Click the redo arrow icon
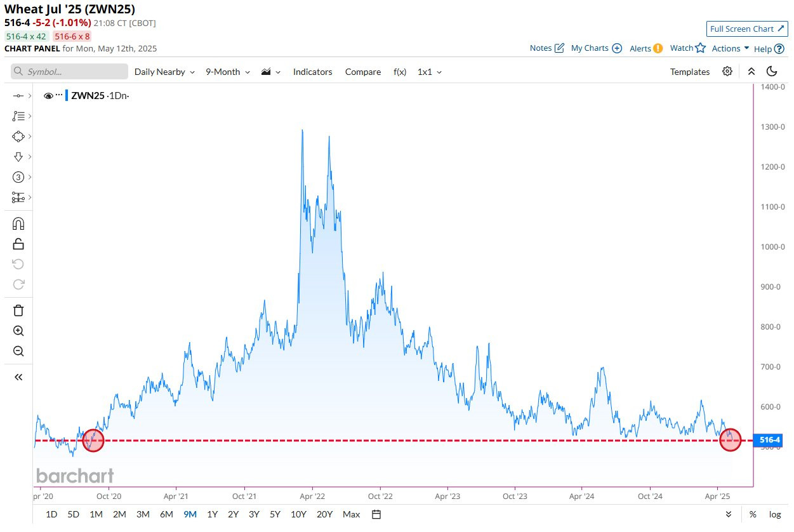Viewport: 794px width, 532px height. 18,284
